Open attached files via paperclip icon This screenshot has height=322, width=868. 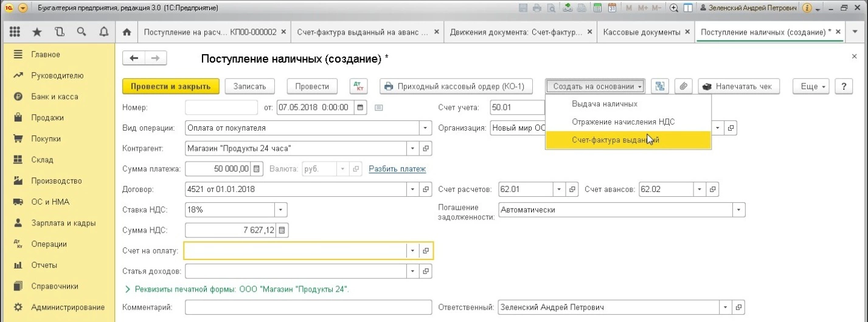click(683, 86)
